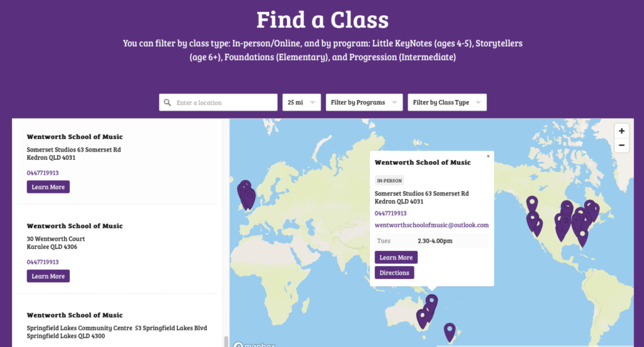The image size is (644, 347).
Task: Click the map zoom in plus button
Action: (621, 131)
